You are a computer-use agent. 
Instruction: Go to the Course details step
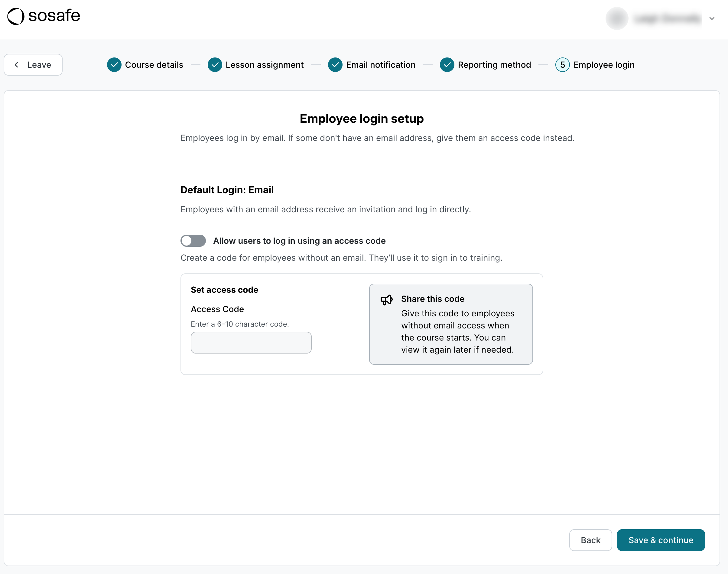(x=154, y=65)
